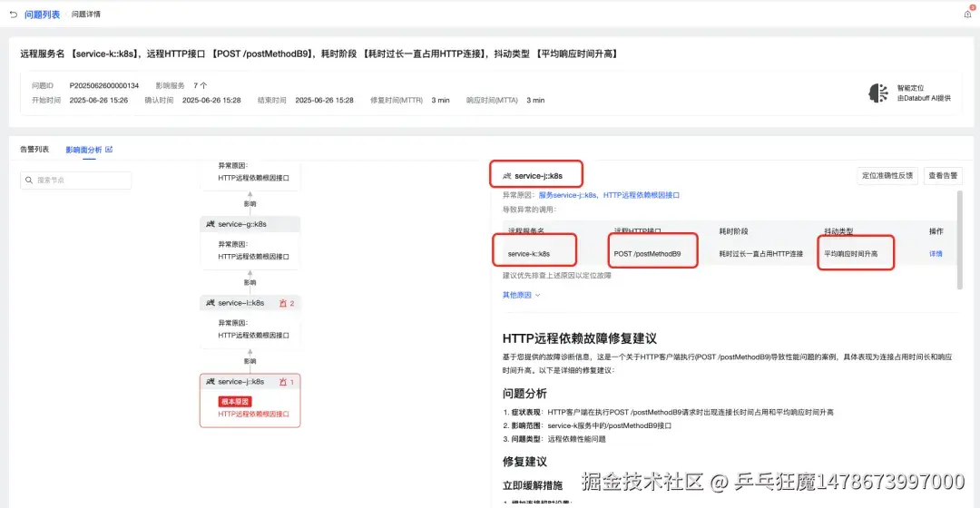Click the detail panel vertical scrollbar
980x508 pixels.
tap(959, 240)
